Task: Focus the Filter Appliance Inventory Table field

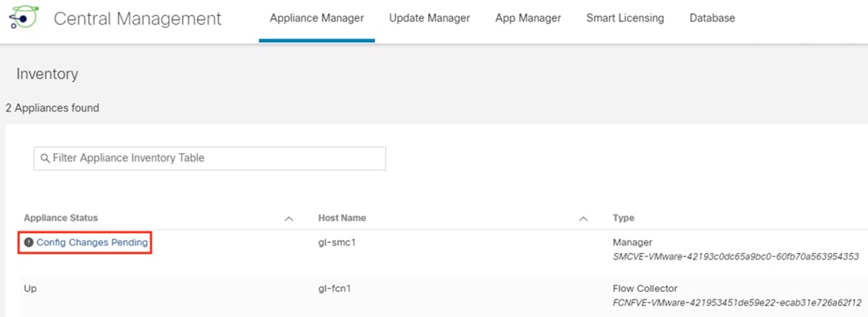Action: pyautogui.click(x=210, y=158)
